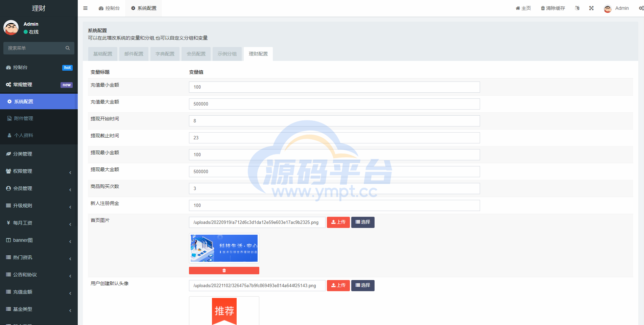
Task: Click the sidebar Admin profile picture
Action: pyautogui.click(x=11, y=28)
